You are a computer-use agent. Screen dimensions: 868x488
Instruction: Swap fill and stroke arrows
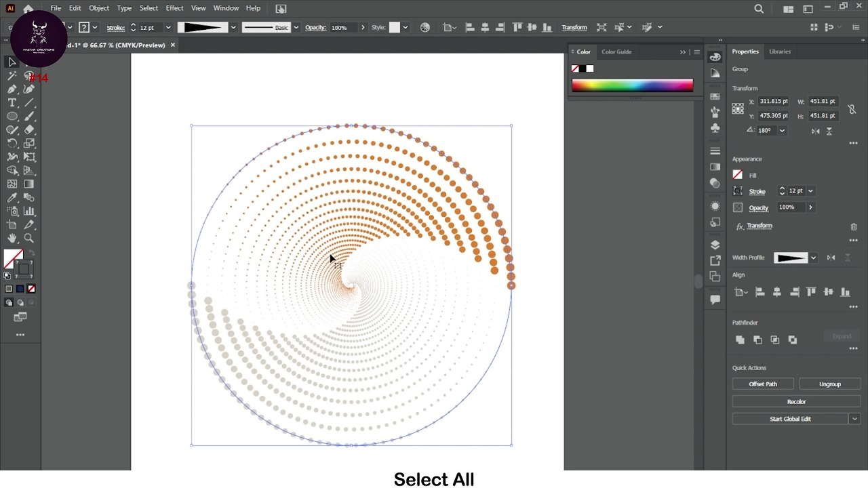31,253
